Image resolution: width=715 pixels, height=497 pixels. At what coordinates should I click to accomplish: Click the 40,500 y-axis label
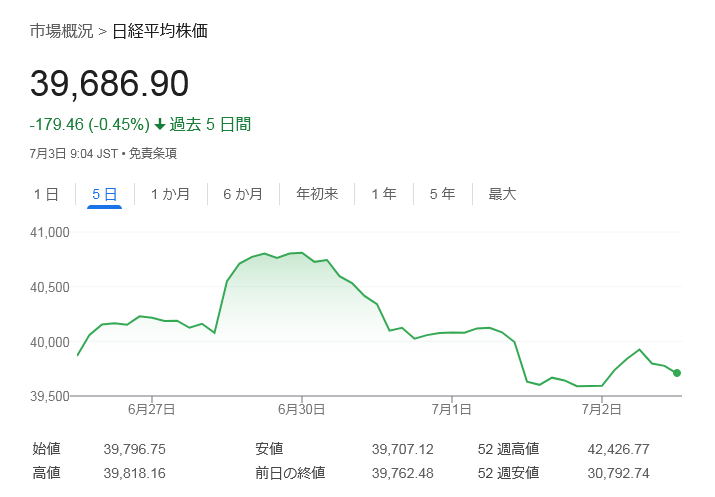point(50,287)
